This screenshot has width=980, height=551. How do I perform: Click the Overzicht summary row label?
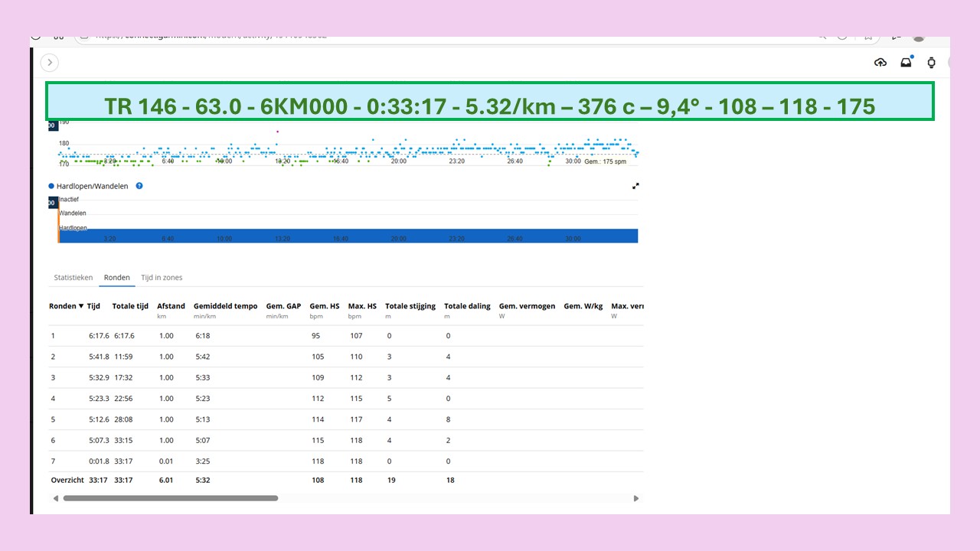pyautogui.click(x=67, y=481)
